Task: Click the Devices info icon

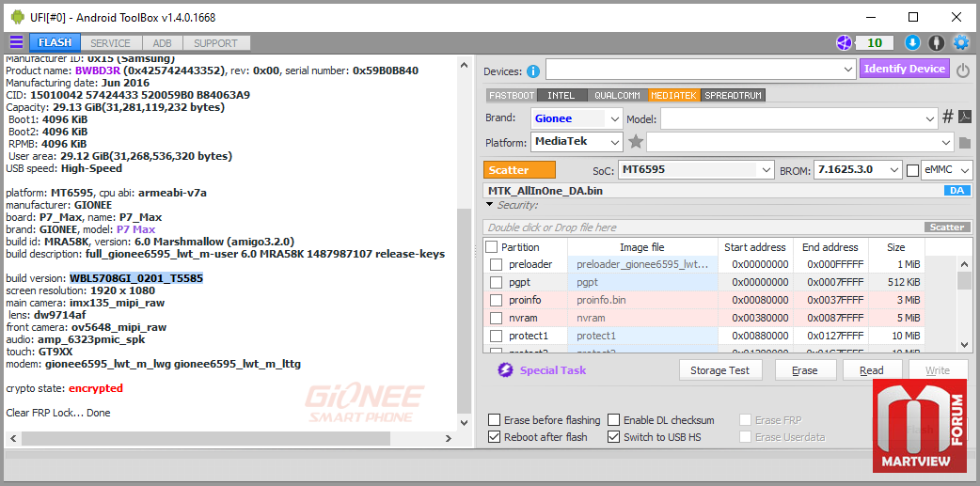Action: click(533, 71)
